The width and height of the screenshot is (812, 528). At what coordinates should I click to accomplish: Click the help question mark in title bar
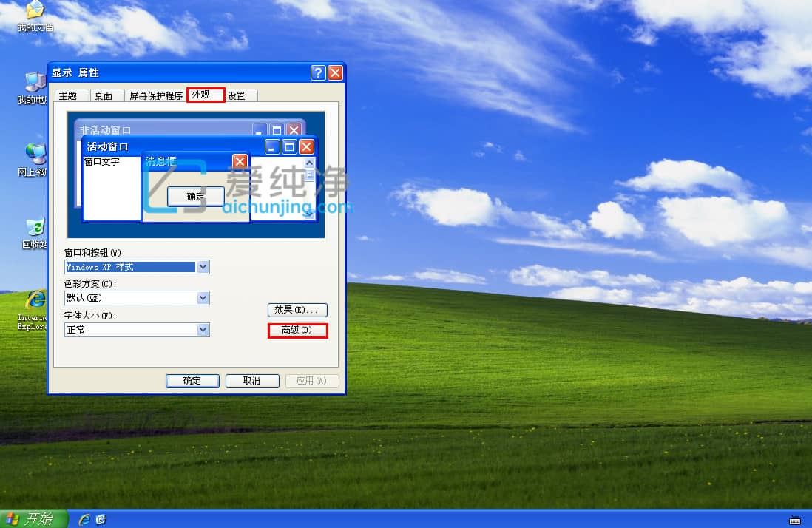coord(318,72)
